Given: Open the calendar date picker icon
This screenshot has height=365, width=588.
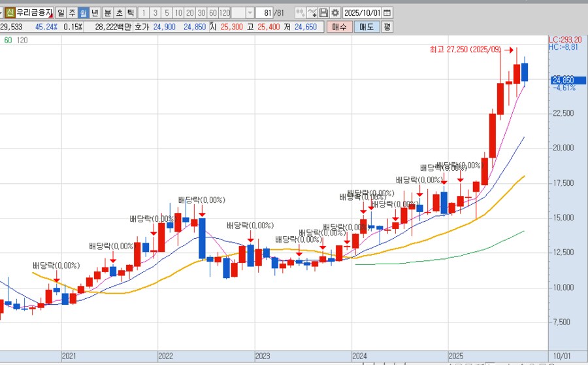Looking at the screenshot, I should click(387, 12).
